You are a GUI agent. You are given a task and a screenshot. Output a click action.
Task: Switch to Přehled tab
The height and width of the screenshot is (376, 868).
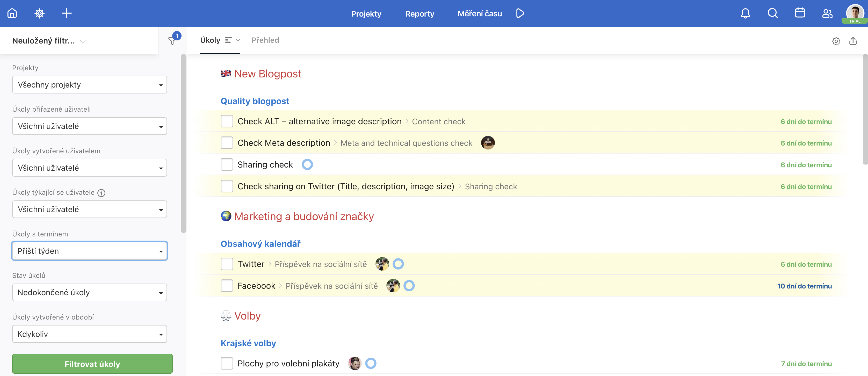click(265, 40)
